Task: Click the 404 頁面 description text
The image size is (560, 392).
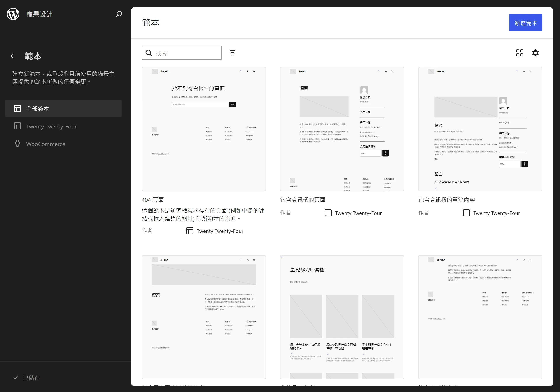Action: coord(203,215)
